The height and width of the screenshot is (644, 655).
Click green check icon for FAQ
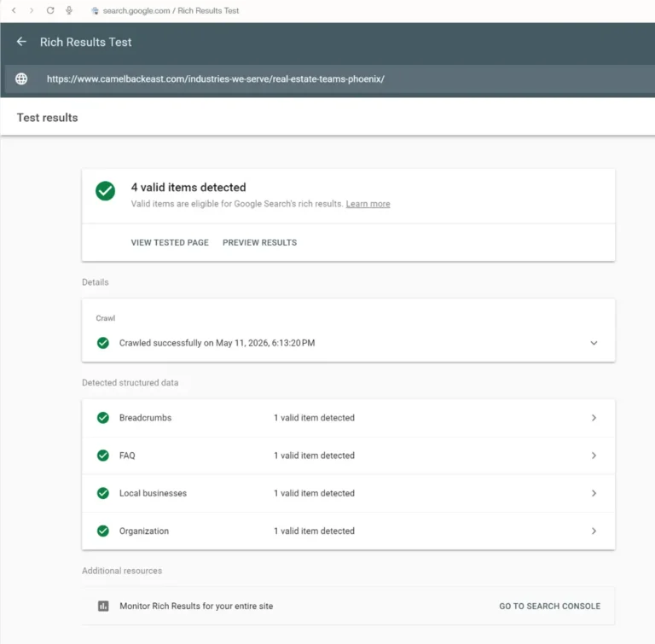tap(103, 455)
